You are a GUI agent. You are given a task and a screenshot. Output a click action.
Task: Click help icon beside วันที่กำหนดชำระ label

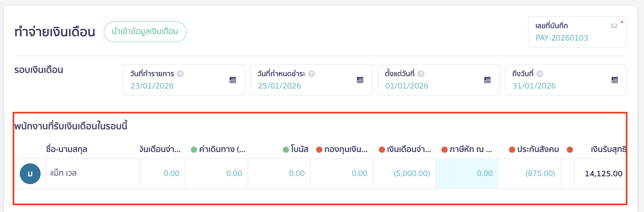click(x=312, y=74)
